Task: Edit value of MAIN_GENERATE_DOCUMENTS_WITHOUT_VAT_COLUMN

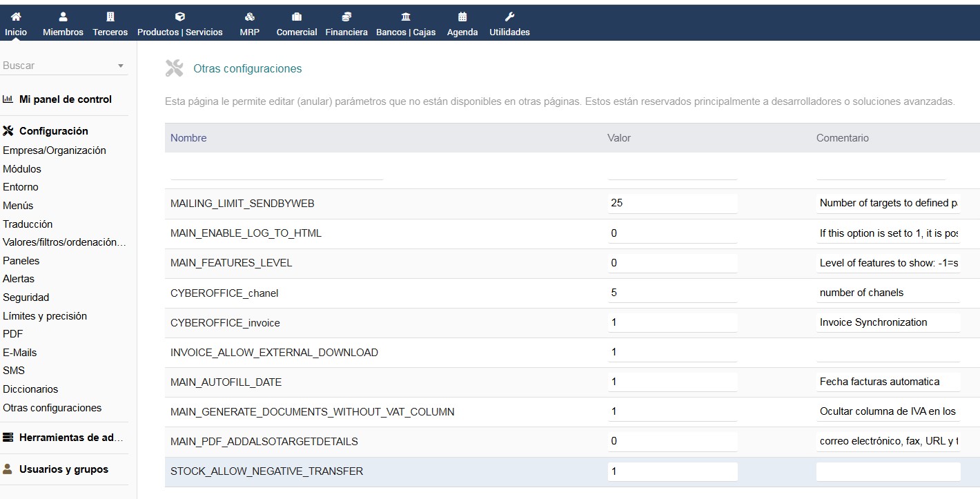Action: point(672,411)
